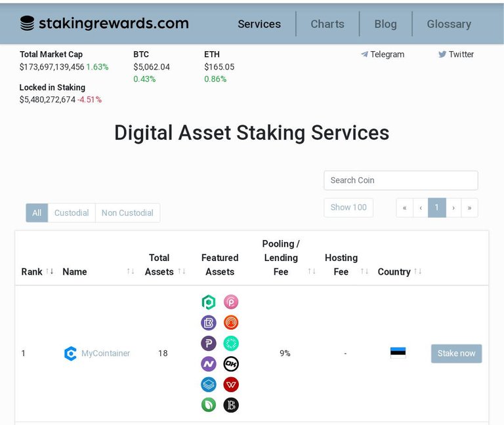
Task: Open the Glossary nav item
Action: tap(449, 24)
